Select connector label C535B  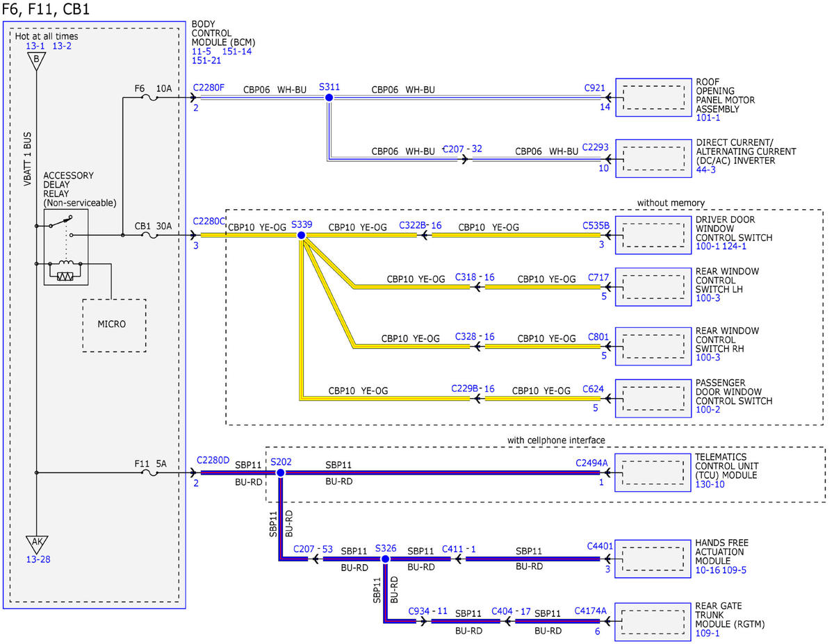pyautogui.click(x=596, y=226)
